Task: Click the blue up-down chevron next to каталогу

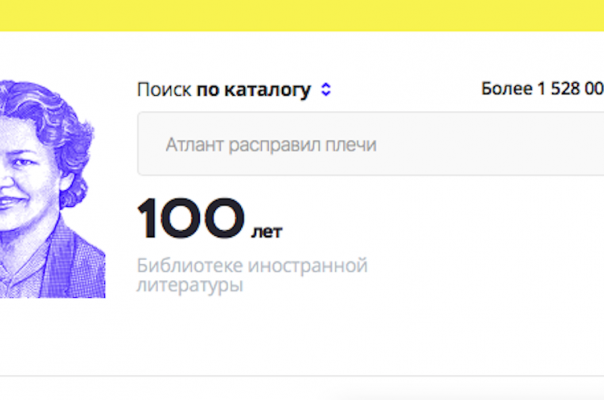Action: 326,89
